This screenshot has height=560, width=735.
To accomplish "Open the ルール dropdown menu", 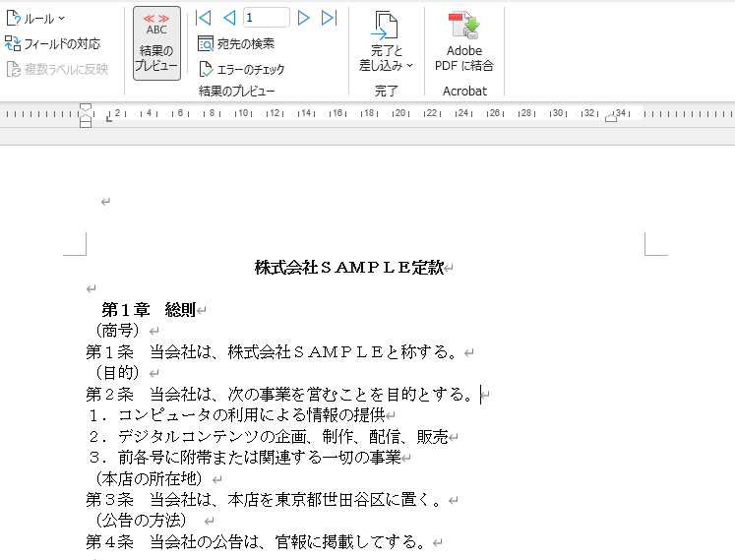I will [35, 19].
